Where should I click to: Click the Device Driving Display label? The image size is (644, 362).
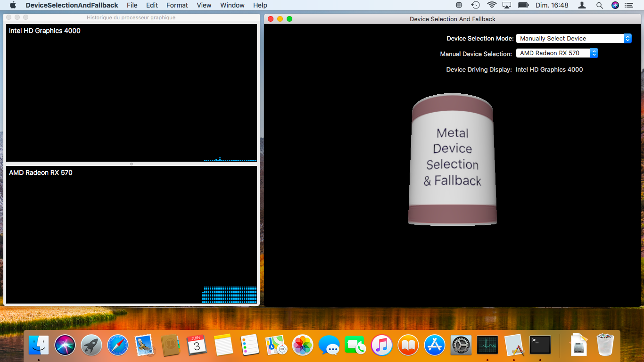[x=479, y=69]
